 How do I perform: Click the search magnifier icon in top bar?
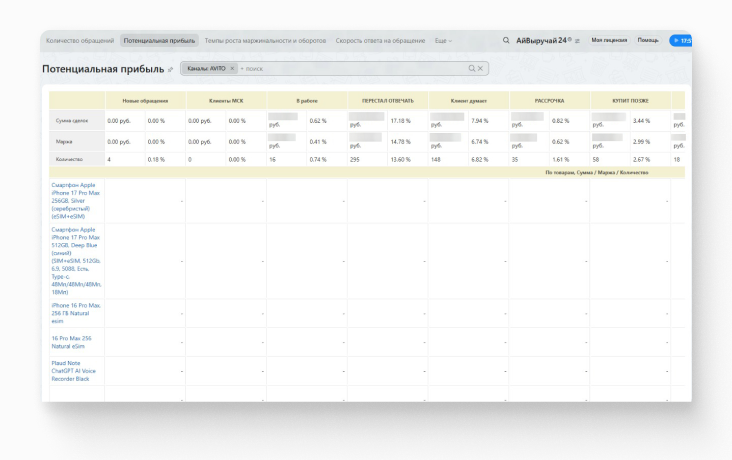505,41
